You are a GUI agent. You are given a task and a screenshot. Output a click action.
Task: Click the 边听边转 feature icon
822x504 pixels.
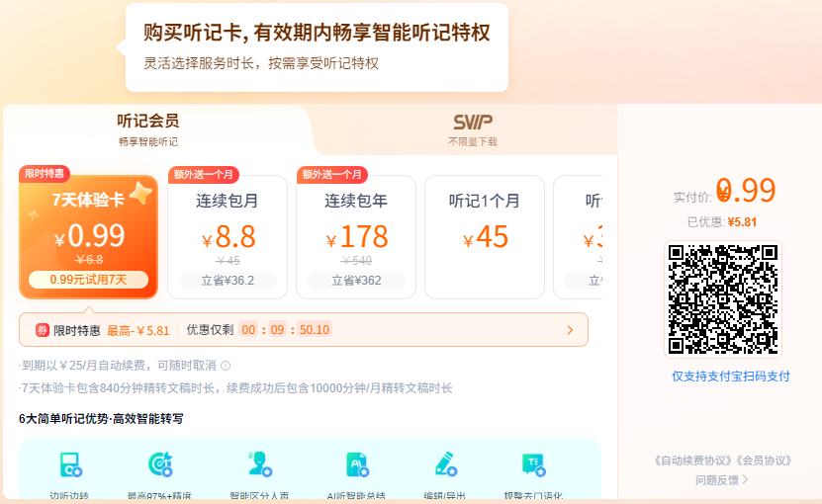click(x=70, y=465)
